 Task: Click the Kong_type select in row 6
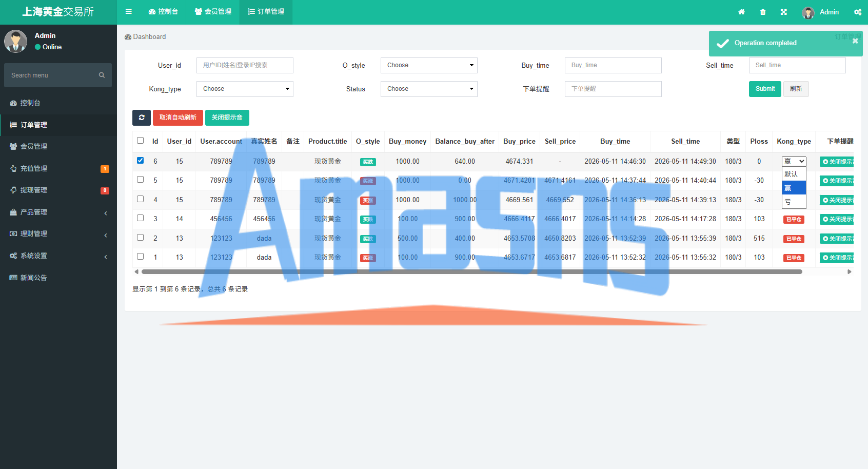794,161
